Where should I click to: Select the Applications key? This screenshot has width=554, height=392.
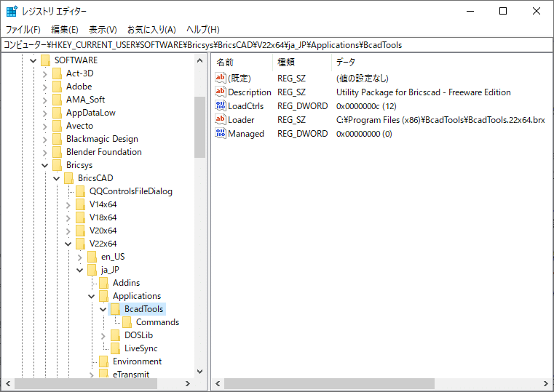(x=137, y=296)
